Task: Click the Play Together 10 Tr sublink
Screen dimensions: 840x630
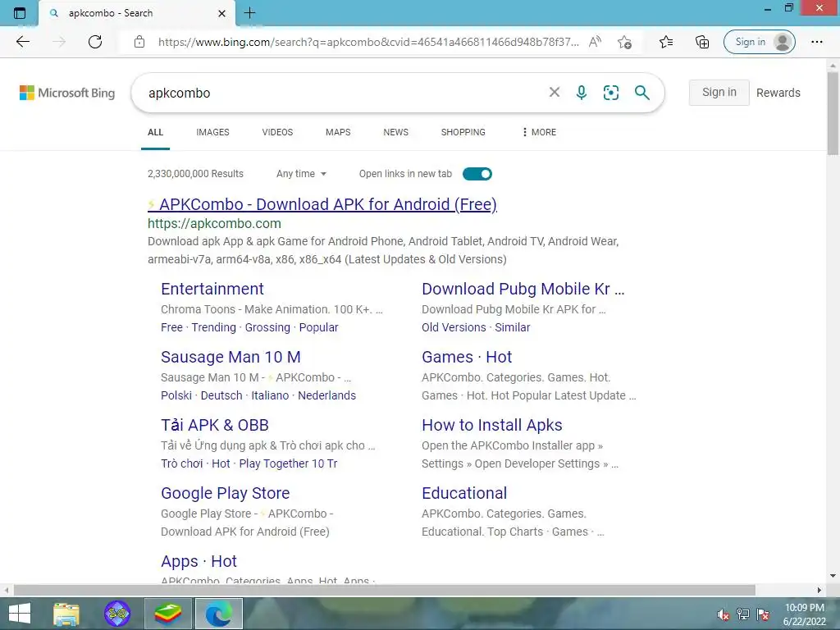Action: pos(288,463)
